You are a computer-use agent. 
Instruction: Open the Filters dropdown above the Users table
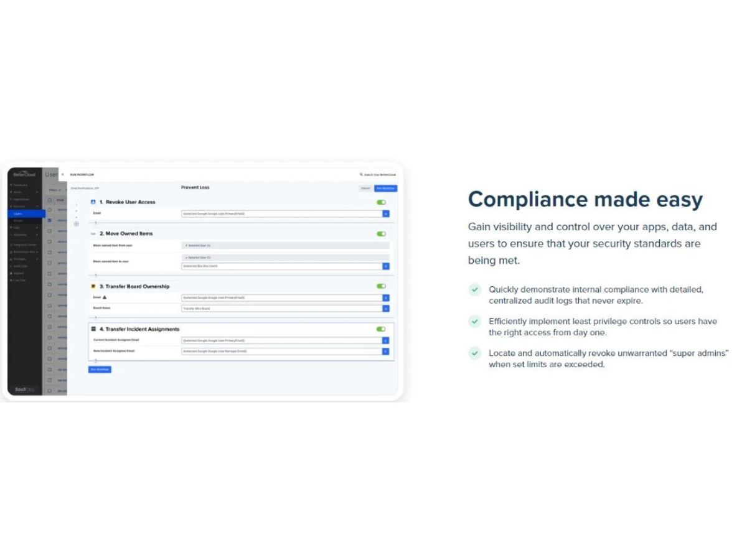click(x=54, y=189)
